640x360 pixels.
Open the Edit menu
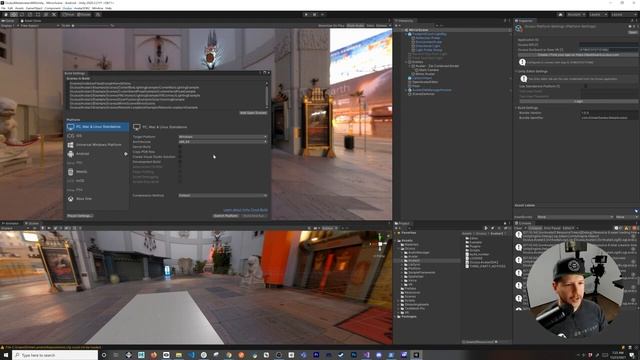click(10, 8)
